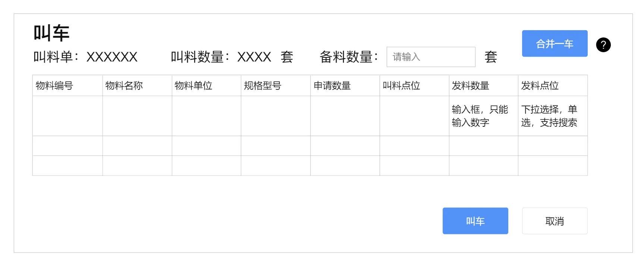Open the second-row 发料点位 dropdown cell

tap(553, 146)
